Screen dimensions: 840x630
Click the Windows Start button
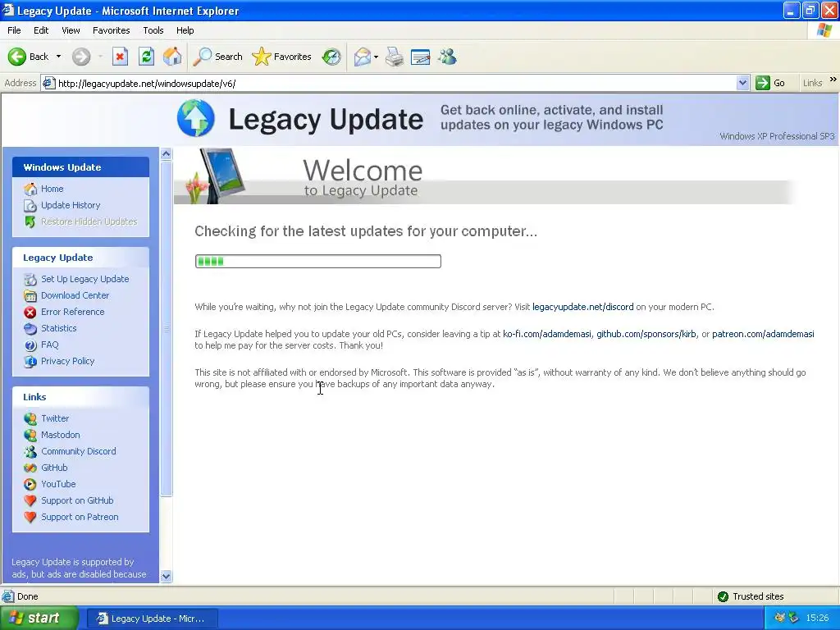point(39,619)
